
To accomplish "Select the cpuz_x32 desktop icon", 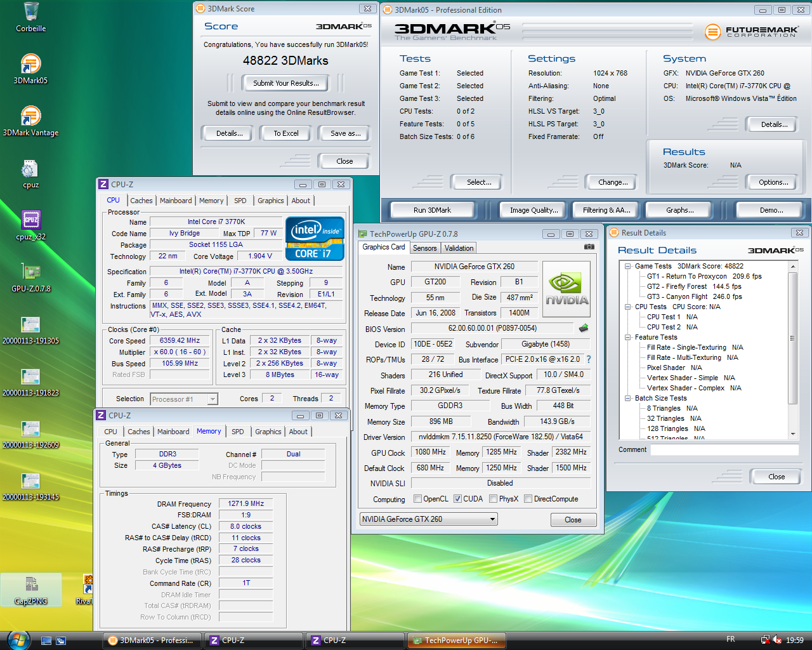I will point(30,225).
